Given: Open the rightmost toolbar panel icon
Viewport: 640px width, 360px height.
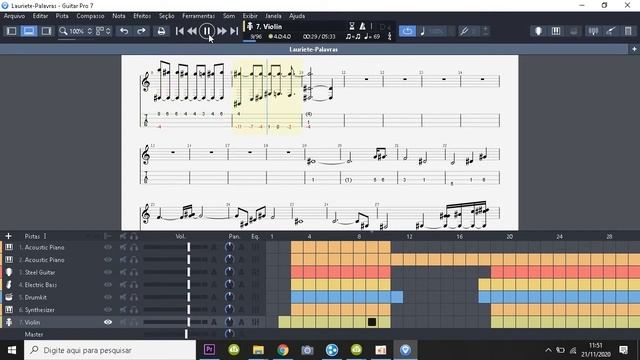Looking at the screenshot, I should [x=628, y=31].
